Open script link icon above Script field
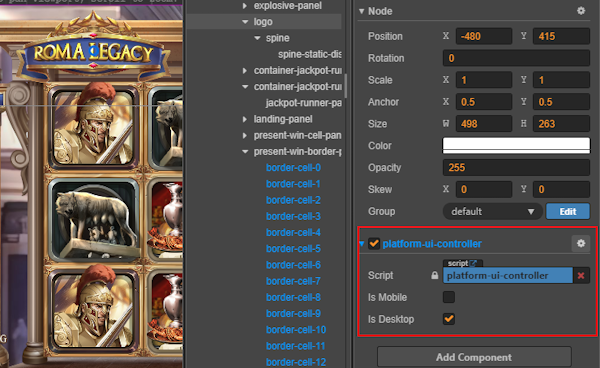This screenshot has height=368, width=600. [x=473, y=263]
